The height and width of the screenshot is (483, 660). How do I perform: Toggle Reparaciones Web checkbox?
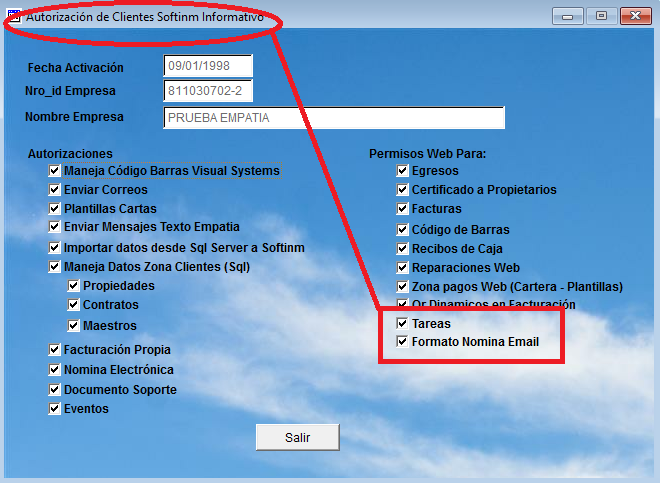[402, 267]
